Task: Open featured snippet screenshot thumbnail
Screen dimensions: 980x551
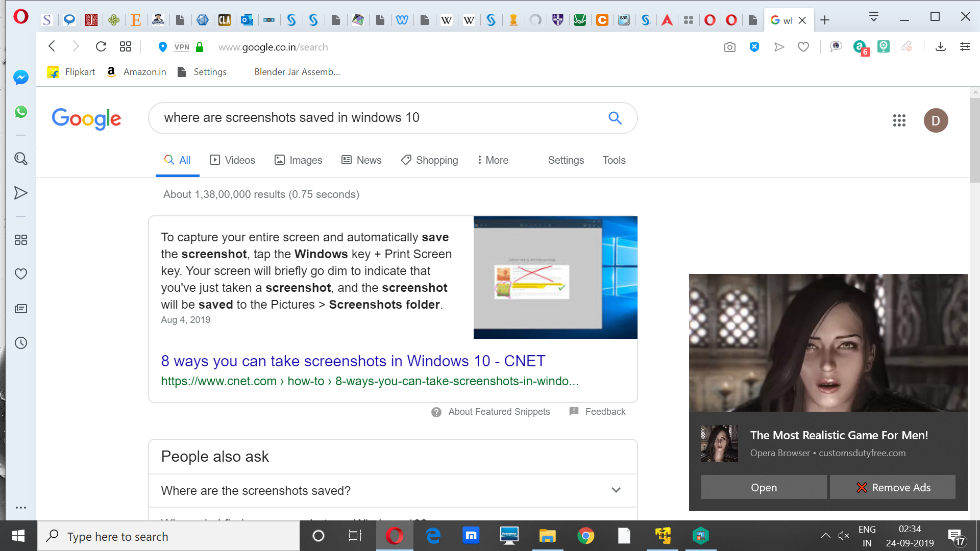Action: pyautogui.click(x=555, y=278)
